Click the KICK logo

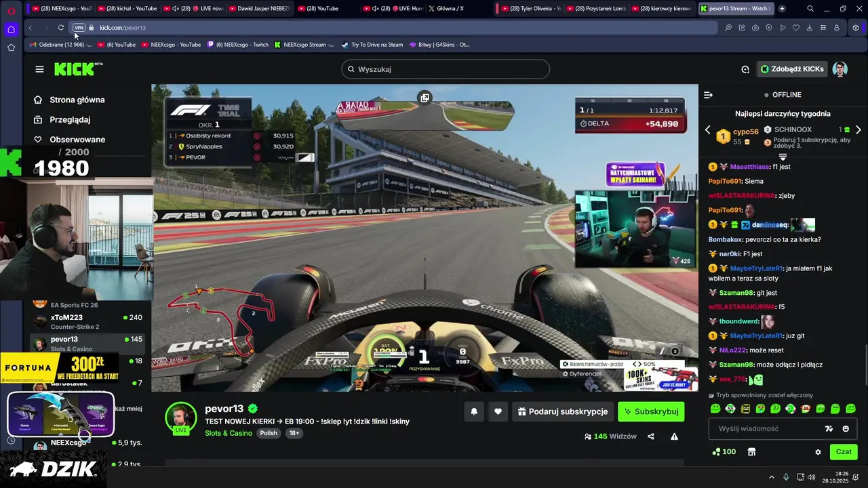point(78,69)
